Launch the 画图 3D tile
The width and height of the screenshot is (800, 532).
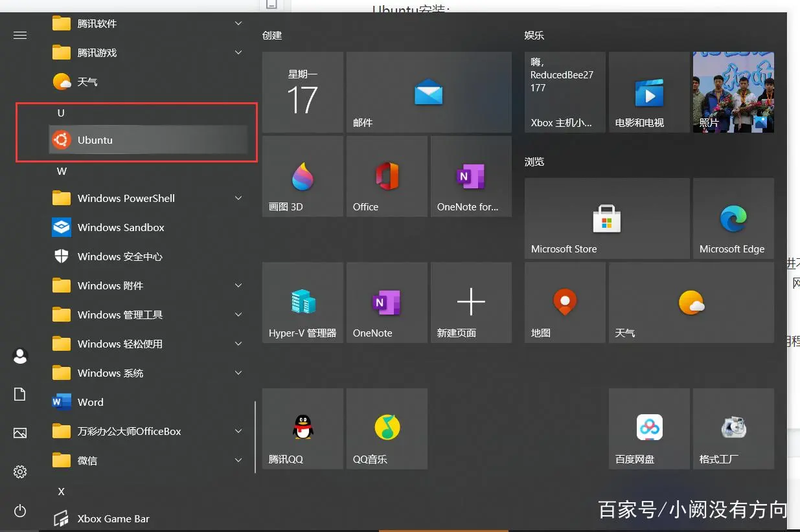point(303,176)
